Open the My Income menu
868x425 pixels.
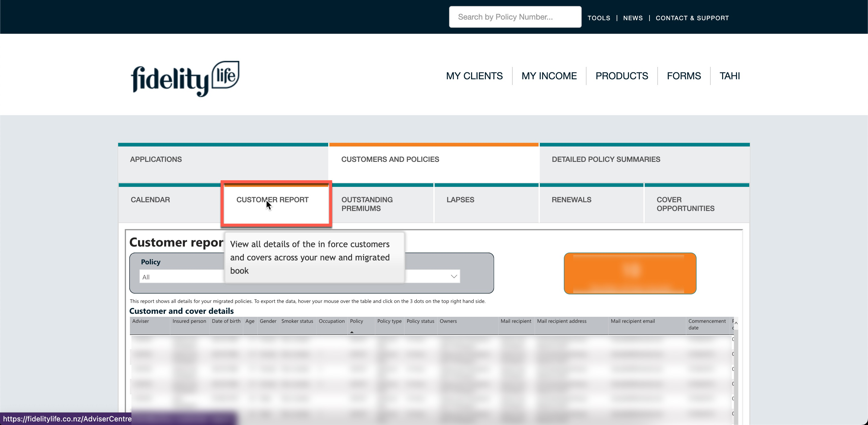click(549, 76)
